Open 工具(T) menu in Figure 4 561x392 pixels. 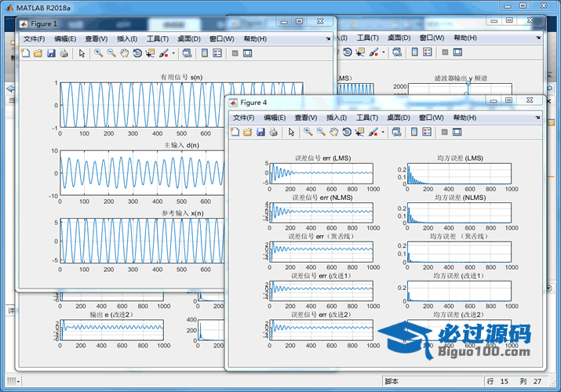[x=367, y=118]
